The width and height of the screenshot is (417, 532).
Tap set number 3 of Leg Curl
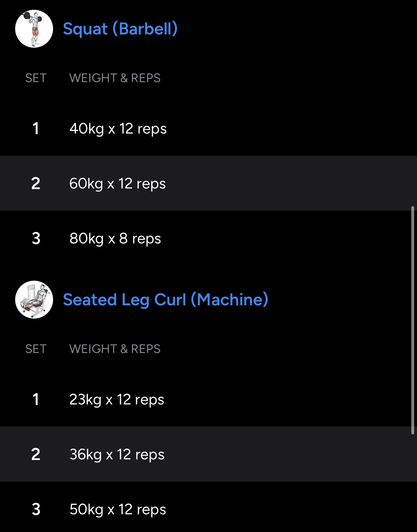point(36,509)
